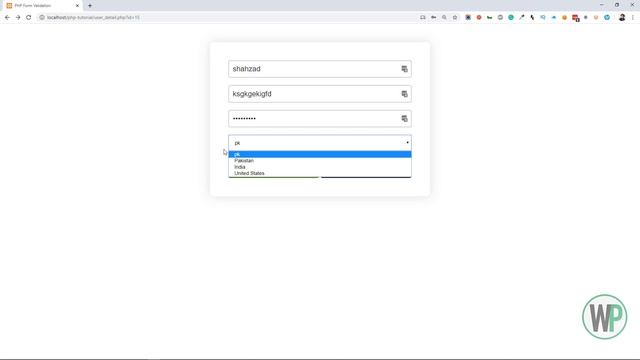Close the PHP Form Validation tab
Screen dimensions: 640x360
(x=77, y=6)
